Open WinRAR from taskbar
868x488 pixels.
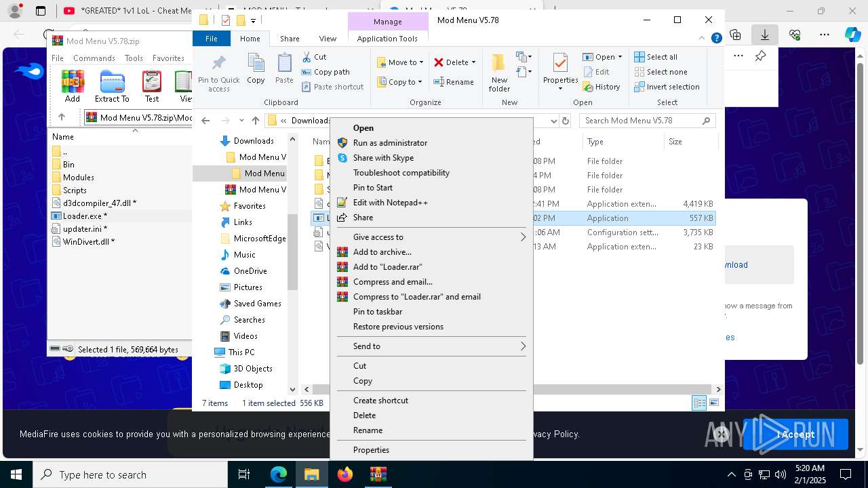(x=378, y=475)
